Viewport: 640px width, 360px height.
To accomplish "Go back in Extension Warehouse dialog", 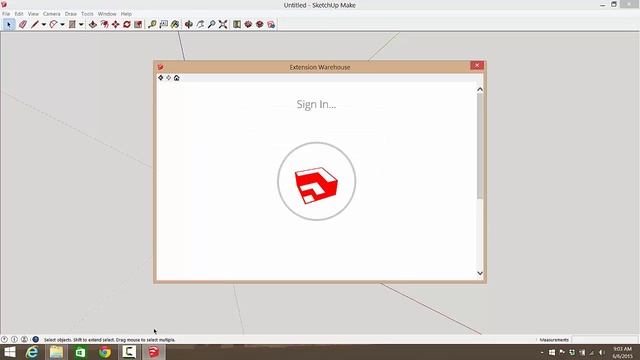I will [160, 78].
